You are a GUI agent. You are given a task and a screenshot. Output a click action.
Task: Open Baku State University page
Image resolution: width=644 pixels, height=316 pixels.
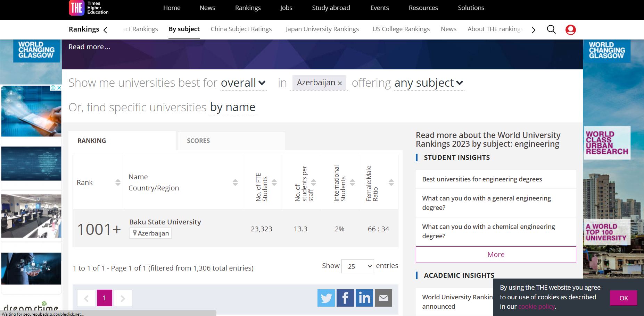[x=165, y=222]
